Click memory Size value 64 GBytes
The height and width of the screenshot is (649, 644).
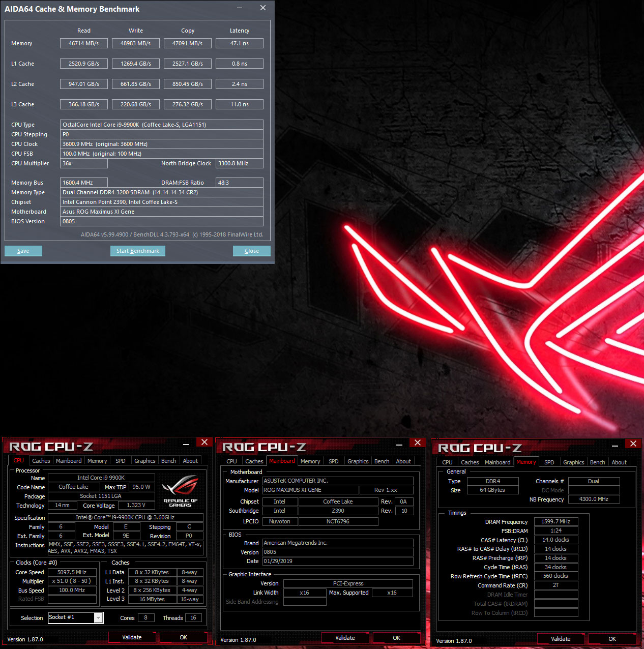click(493, 490)
